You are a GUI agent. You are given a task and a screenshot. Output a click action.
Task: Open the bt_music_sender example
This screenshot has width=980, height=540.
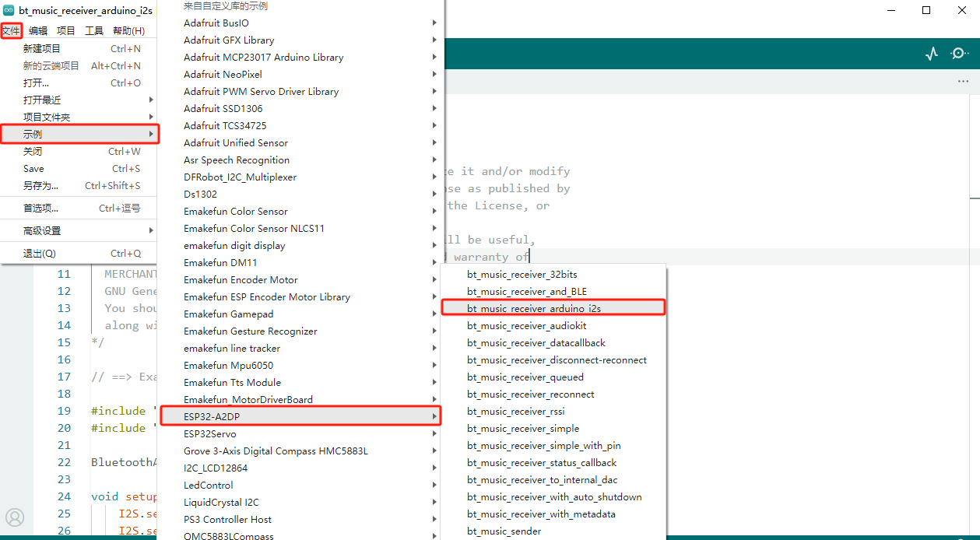[553, 531]
